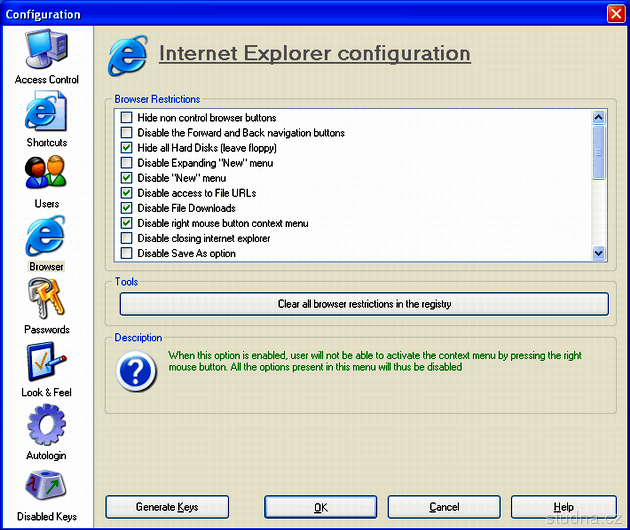Check the Disable Save As option

(127, 253)
